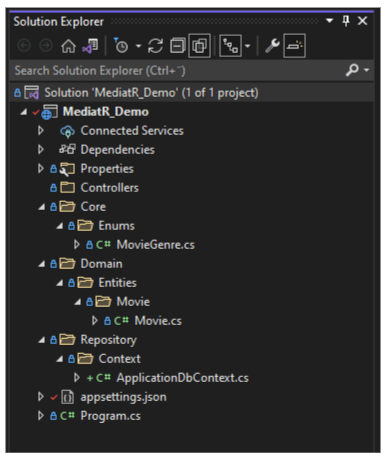Select the Enums folder
The image size is (385, 460).
tap(117, 226)
